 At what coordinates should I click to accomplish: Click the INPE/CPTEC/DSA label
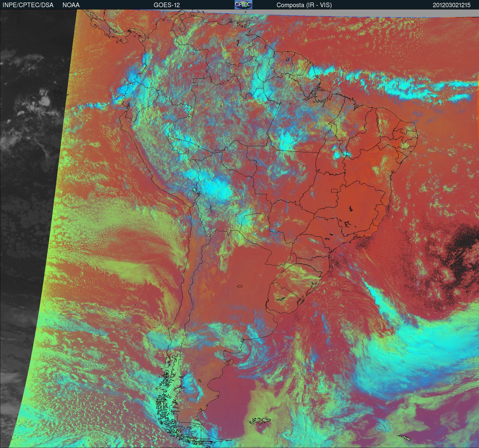click(x=28, y=5)
